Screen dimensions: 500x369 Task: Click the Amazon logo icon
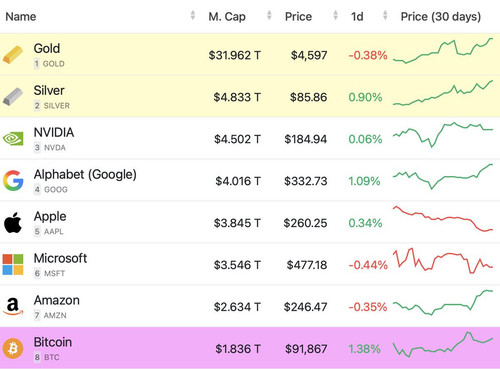(x=13, y=306)
